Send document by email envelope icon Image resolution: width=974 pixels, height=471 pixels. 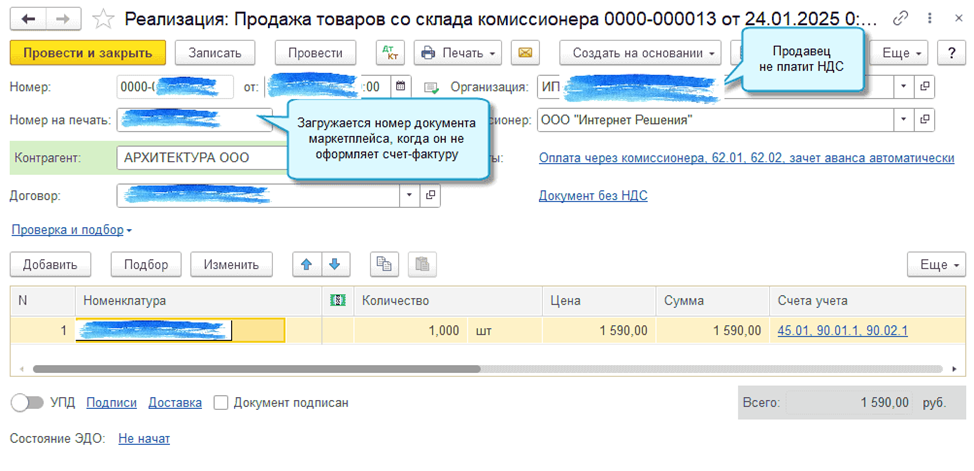526,53
